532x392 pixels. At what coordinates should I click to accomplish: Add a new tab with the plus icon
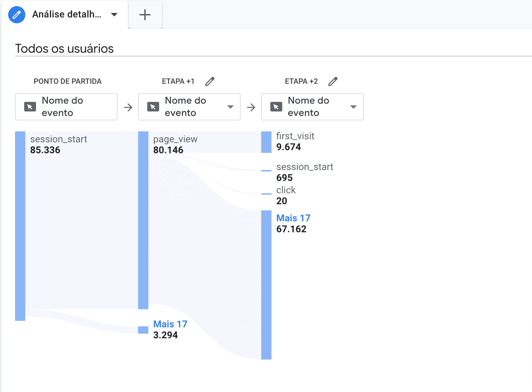145,15
